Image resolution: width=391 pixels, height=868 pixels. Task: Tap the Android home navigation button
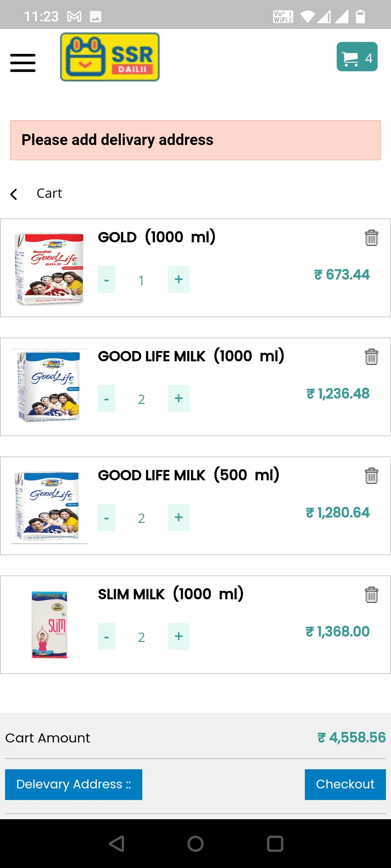point(195,844)
